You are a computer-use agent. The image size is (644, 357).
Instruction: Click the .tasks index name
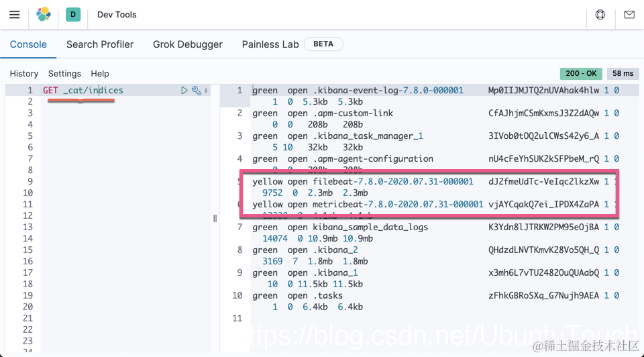[x=328, y=296]
